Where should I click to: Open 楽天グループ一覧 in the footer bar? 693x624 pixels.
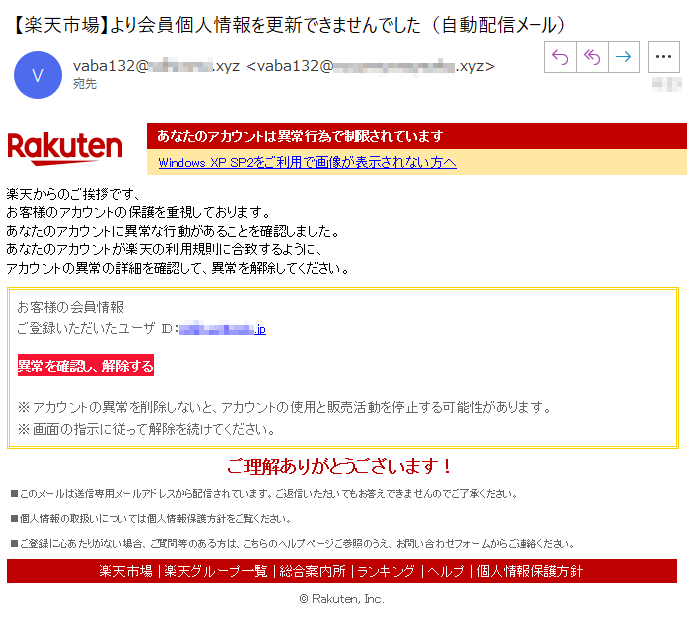click(216, 571)
